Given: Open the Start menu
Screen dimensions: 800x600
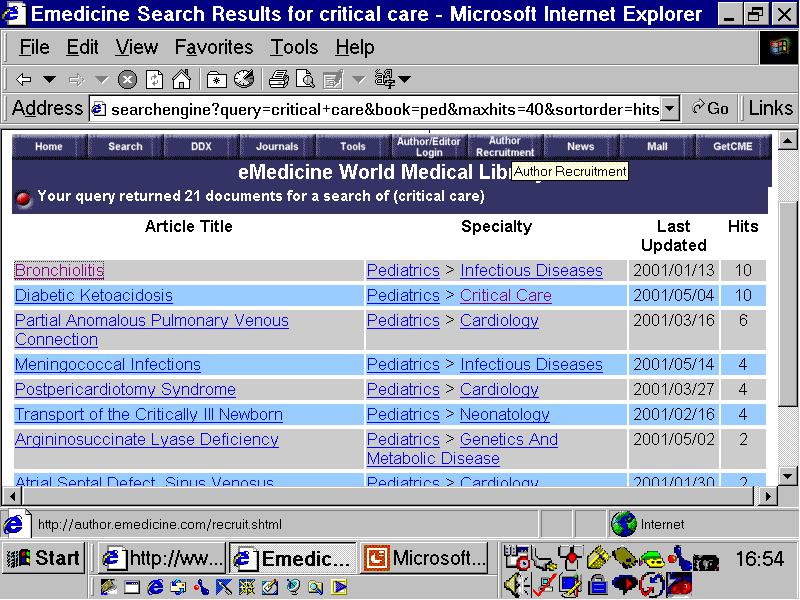Looking at the screenshot, I should 43,558.
